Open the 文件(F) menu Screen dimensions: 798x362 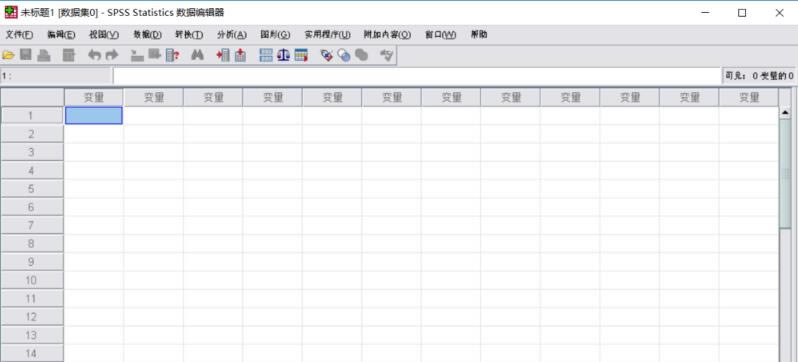19,35
